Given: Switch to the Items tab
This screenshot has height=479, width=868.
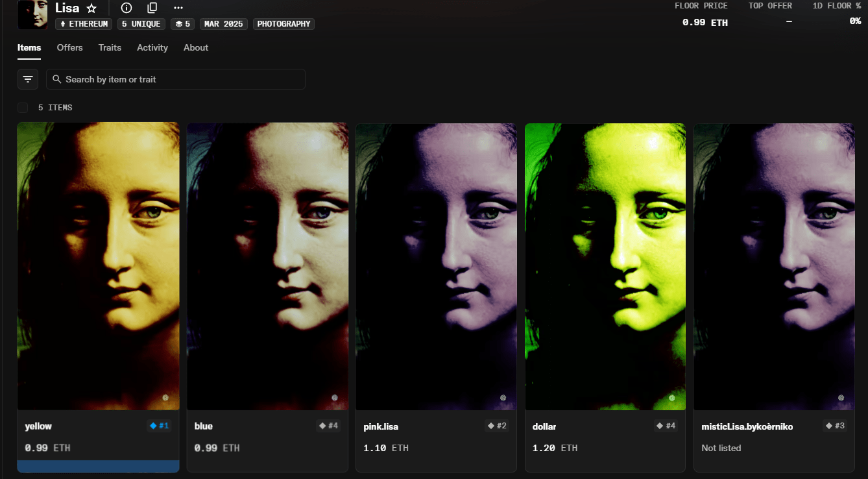Looking at the screenshot, I should coord(29,47).
